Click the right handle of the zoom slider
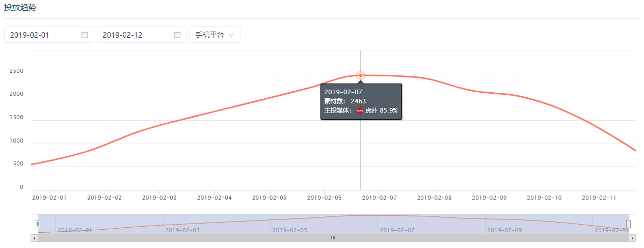 [x=628, y=224]
